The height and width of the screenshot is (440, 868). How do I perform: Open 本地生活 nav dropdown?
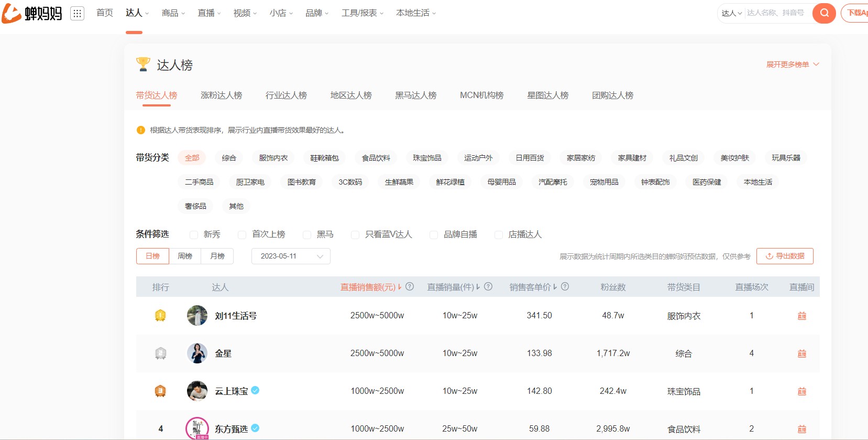point(416,13)
